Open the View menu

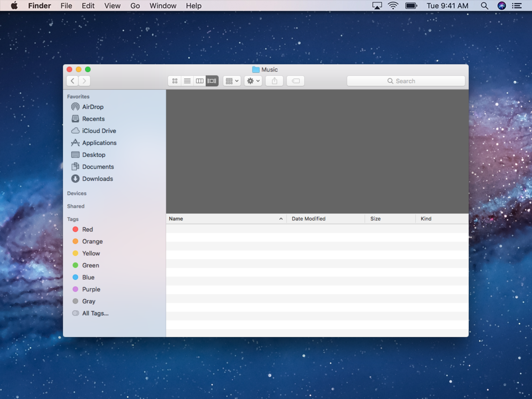click(x=112, y=6)
